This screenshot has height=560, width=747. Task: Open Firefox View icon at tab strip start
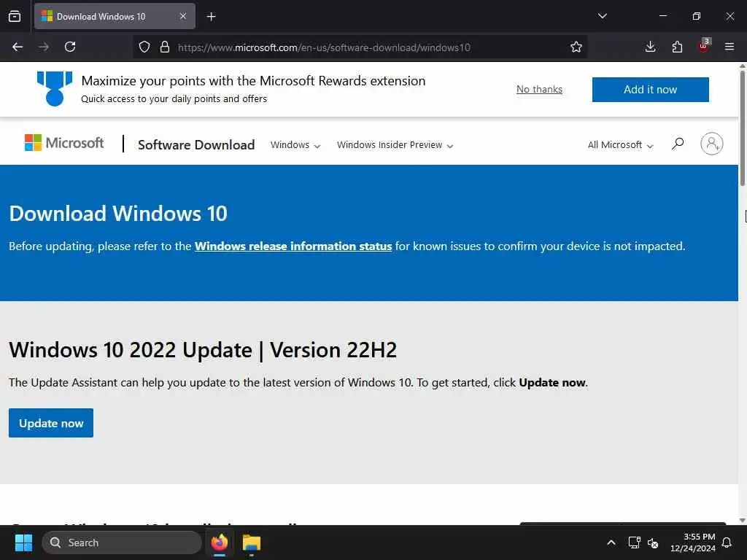point(15,17)
